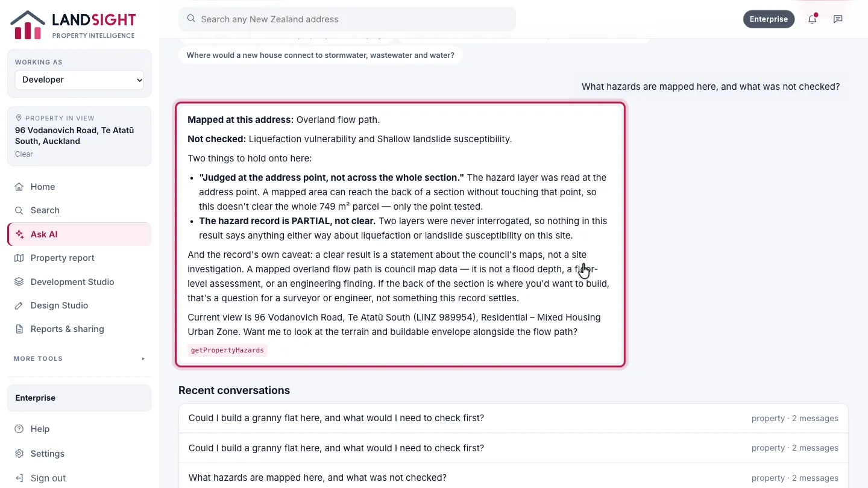The width and height of the screenshot is (868, 488).
Task: Open Reports & sharing page
Action: pyautogui.click(x=80, y=329)
